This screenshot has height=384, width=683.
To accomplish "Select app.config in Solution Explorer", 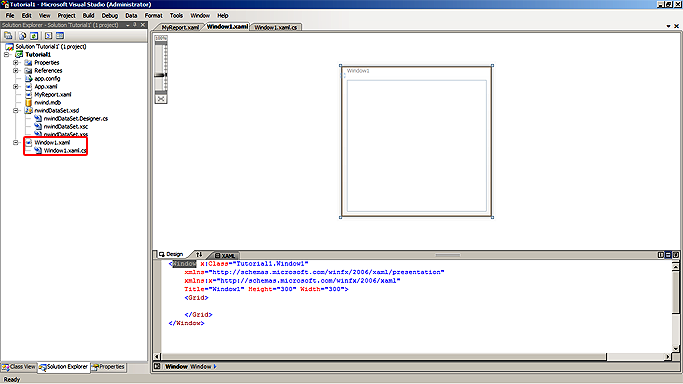I will pyautogui.click(x=47, y=79).
